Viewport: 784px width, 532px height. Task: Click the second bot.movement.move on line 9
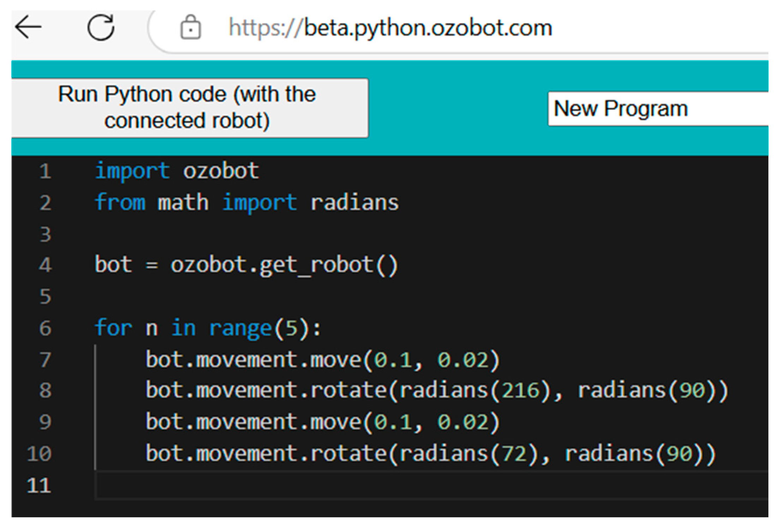(x=322, y=422)
